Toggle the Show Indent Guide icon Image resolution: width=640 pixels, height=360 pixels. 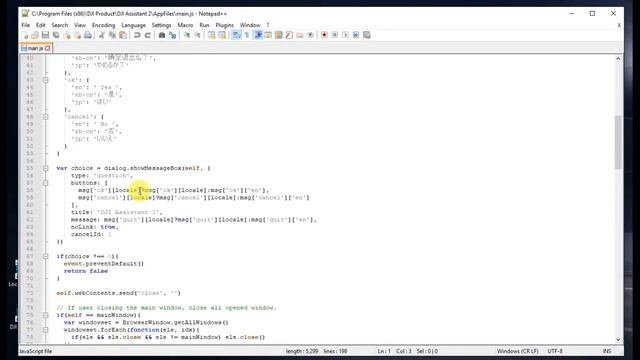pyautogui.click(x=258, y=36)
